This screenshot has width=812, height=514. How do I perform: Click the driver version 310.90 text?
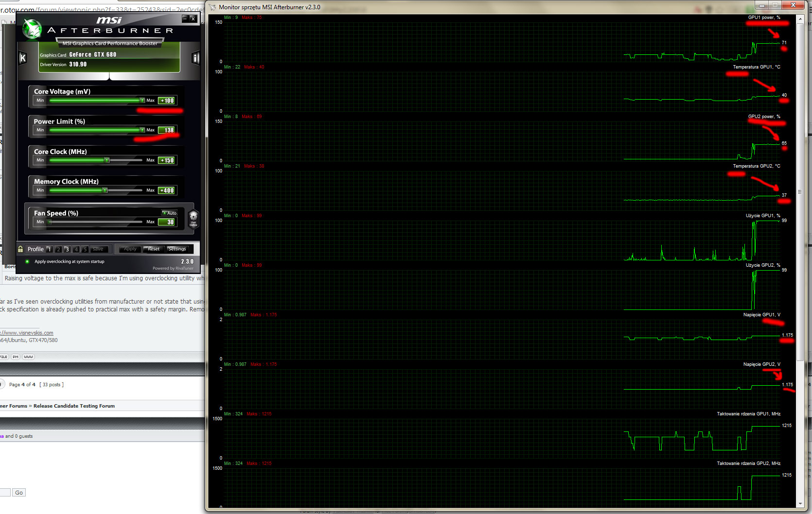point(78,64)
